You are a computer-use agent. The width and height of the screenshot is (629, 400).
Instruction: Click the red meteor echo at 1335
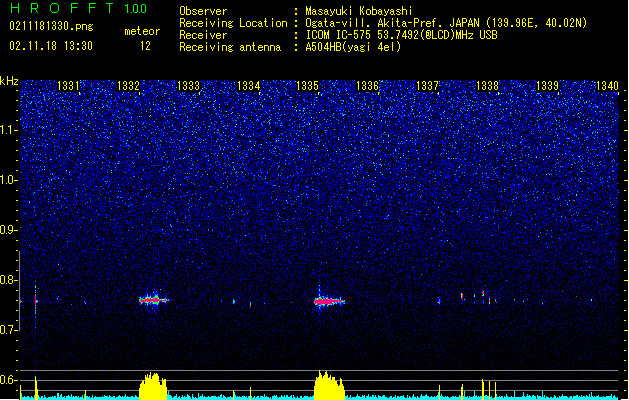pyautogui.click(x=329, y=301)
